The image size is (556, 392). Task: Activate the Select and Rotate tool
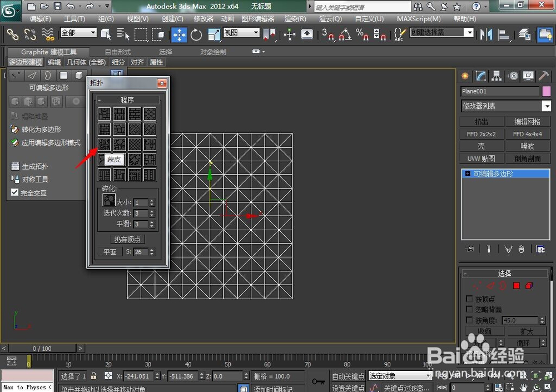tap(196, 35)
